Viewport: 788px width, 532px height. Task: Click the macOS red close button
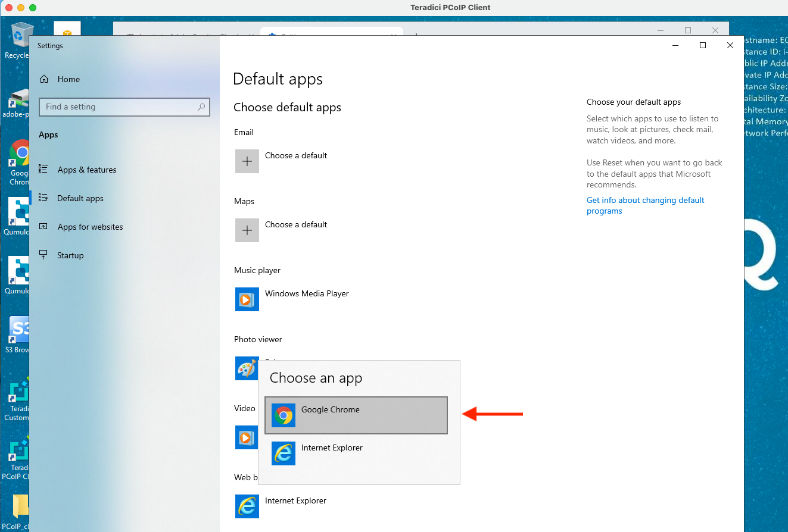point(9,8)
